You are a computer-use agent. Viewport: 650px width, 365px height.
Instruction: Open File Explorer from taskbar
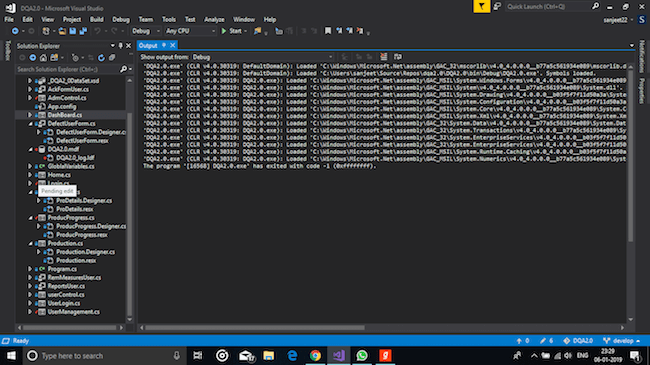tap(269, 355)
